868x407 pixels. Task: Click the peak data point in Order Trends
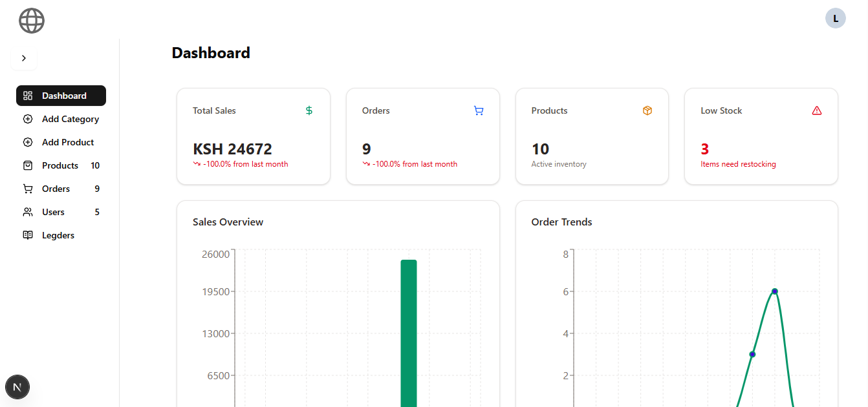[774, 291]
